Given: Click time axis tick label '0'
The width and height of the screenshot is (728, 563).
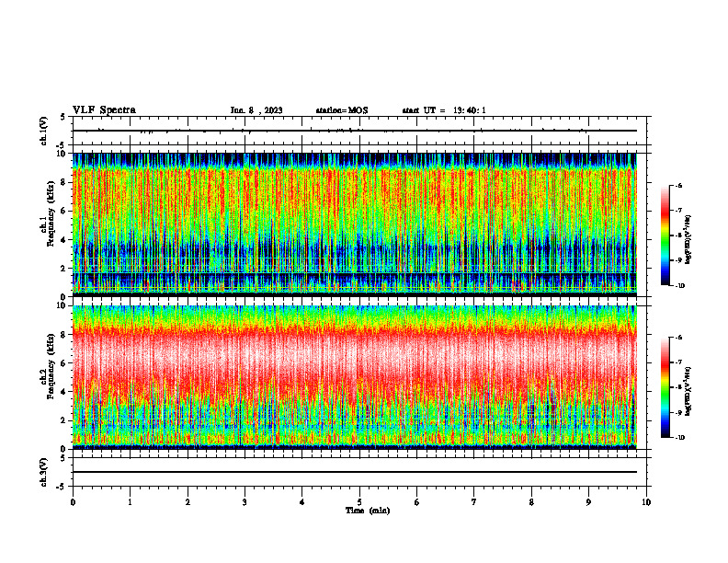Looking at the screenshot, I should pos(73,502).
